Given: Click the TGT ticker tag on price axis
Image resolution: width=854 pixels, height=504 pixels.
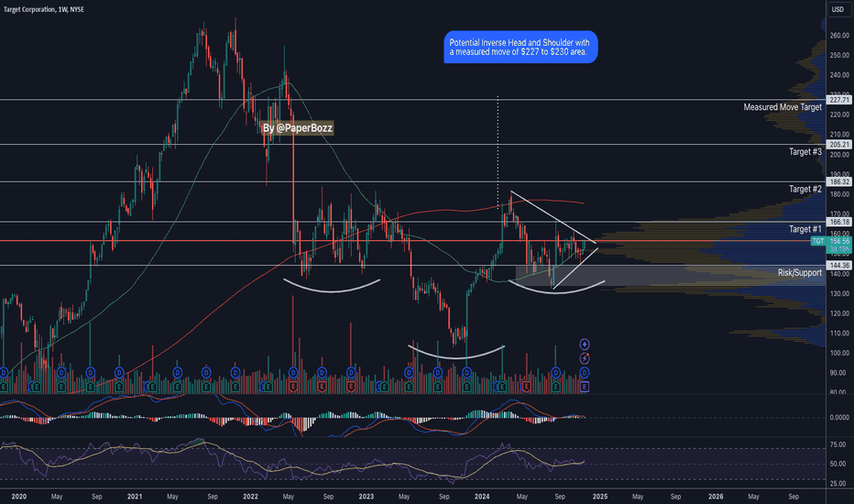Looking at the screenshot, I should tap(818, 241).
